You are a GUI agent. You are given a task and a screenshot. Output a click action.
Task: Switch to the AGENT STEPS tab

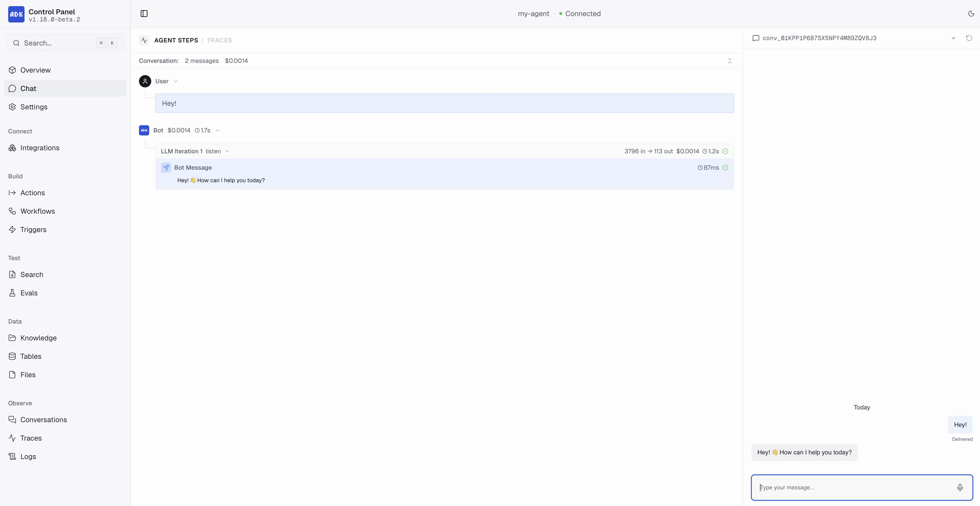tap(176, 40)
